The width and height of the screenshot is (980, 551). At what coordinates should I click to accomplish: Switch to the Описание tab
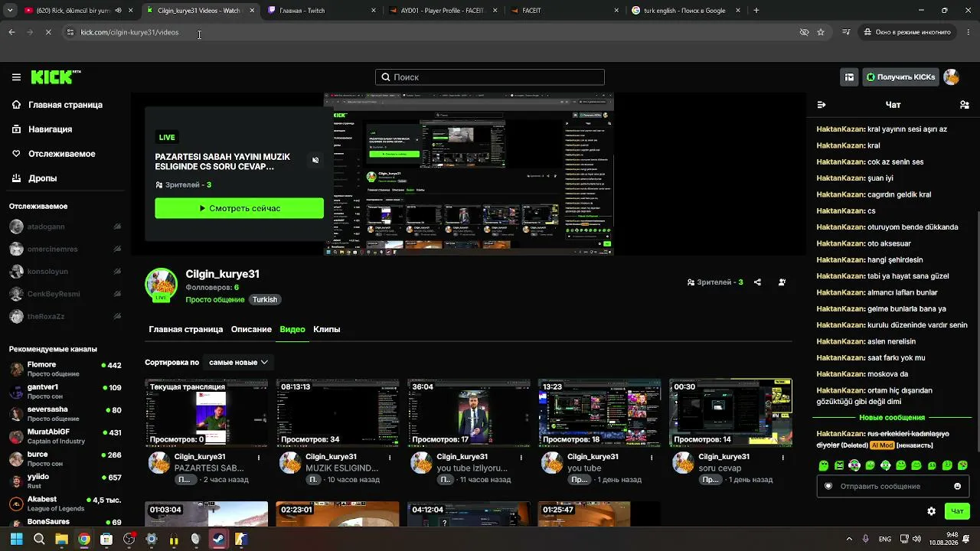click(251, 329)
